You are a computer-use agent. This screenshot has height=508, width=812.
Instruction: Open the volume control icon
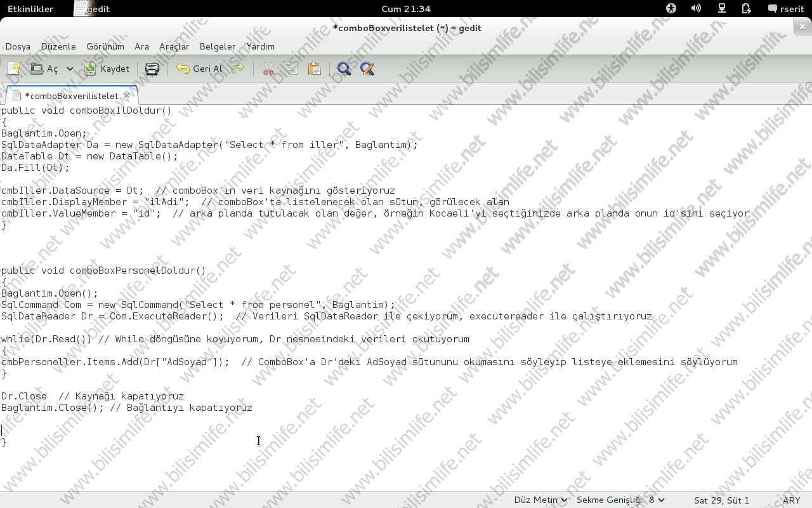pos(696,8)
